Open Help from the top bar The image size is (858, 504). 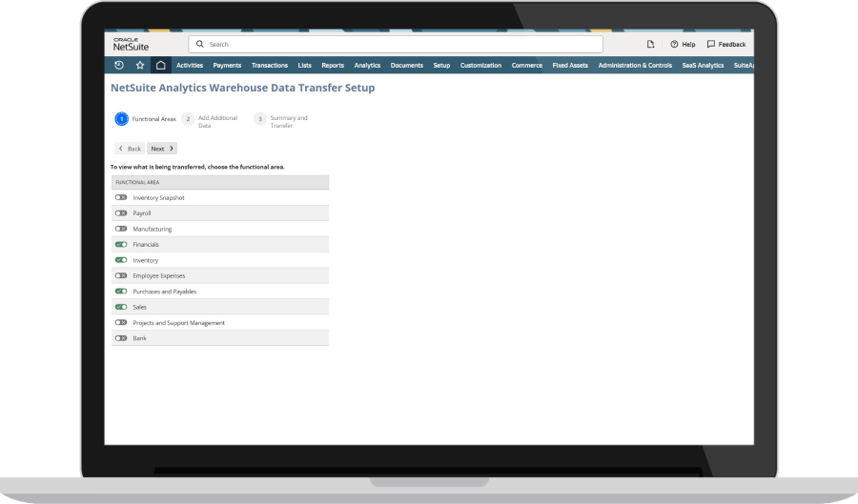point(683,45)
